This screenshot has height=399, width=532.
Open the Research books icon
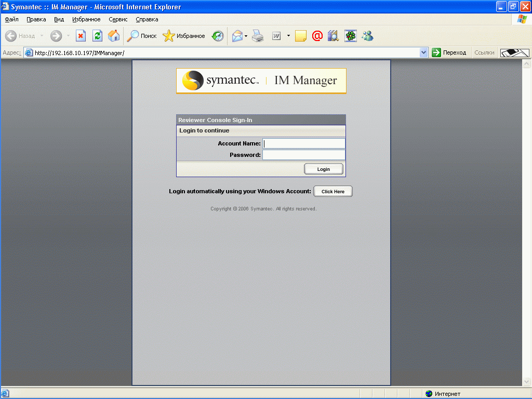pyautogui.click(x=333, y=36)
